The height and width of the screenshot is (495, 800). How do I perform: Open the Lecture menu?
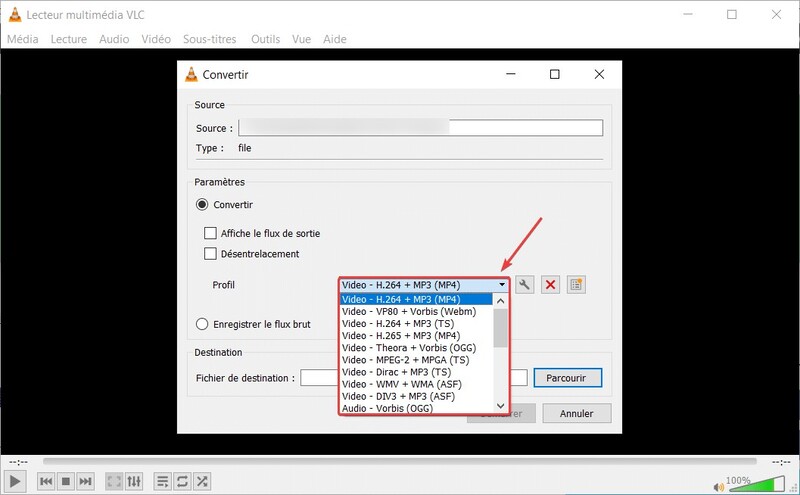tap(68, 39)
